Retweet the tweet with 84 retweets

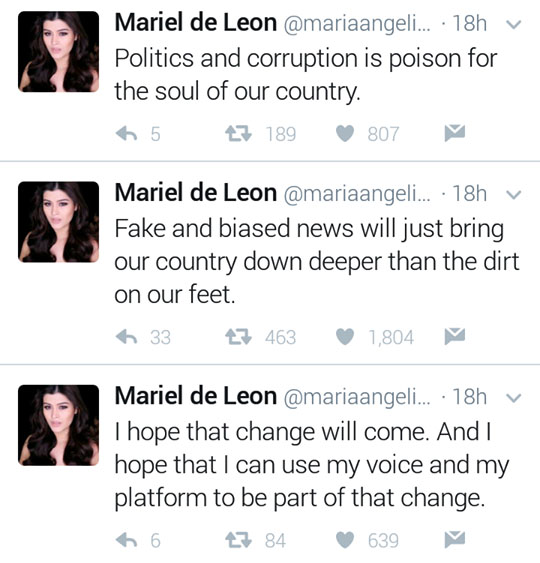click(x=238, y=540)
